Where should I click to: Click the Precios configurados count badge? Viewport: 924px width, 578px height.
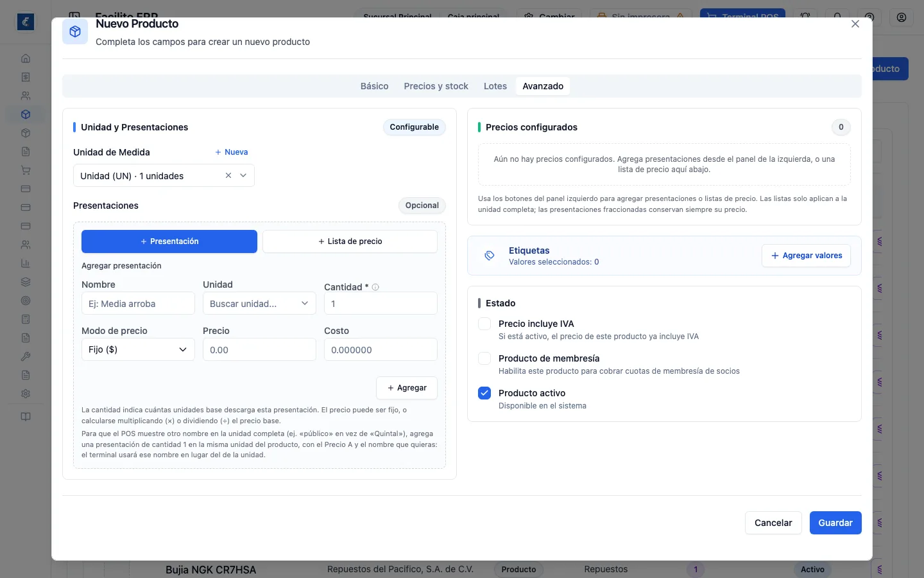coord(841,127)
